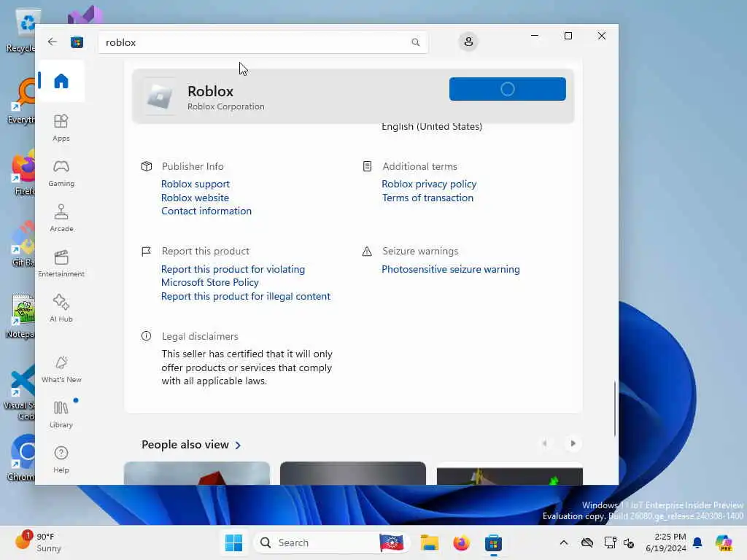Open Firefox from the taskbar
This screenshot has width=747, height=560.
461,542
